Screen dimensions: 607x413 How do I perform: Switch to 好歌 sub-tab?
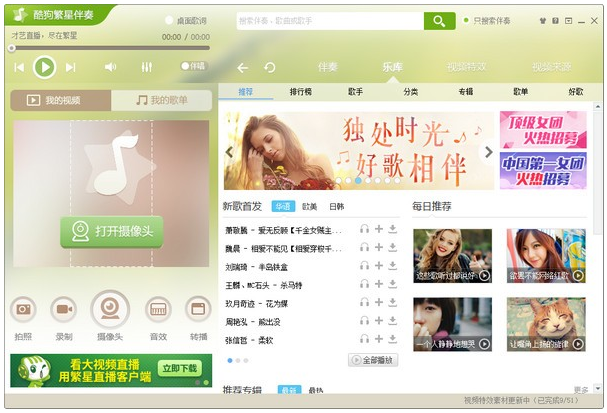click(576, 92)
